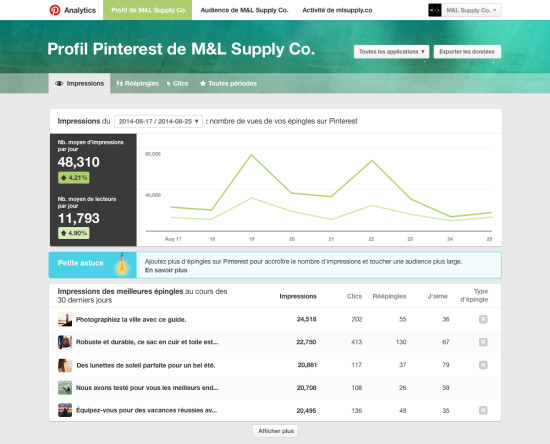
Task: Click the 20,495 impressions cell
Action: pos(306,410)
